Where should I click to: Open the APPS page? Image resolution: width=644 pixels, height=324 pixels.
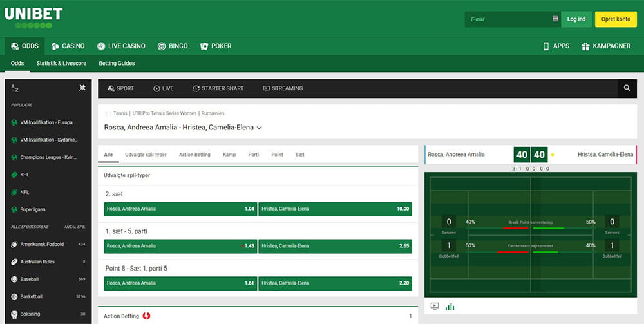point(556,46)
